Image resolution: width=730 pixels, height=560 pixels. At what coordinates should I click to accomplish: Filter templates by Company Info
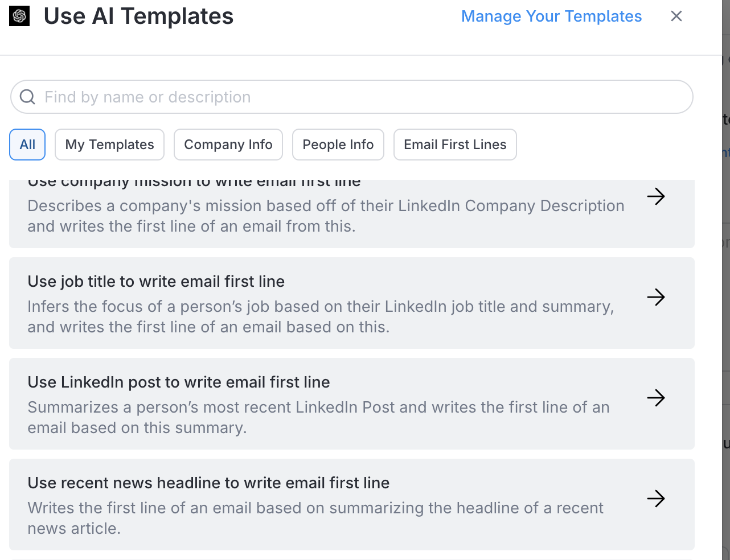(x=228, y=145)
